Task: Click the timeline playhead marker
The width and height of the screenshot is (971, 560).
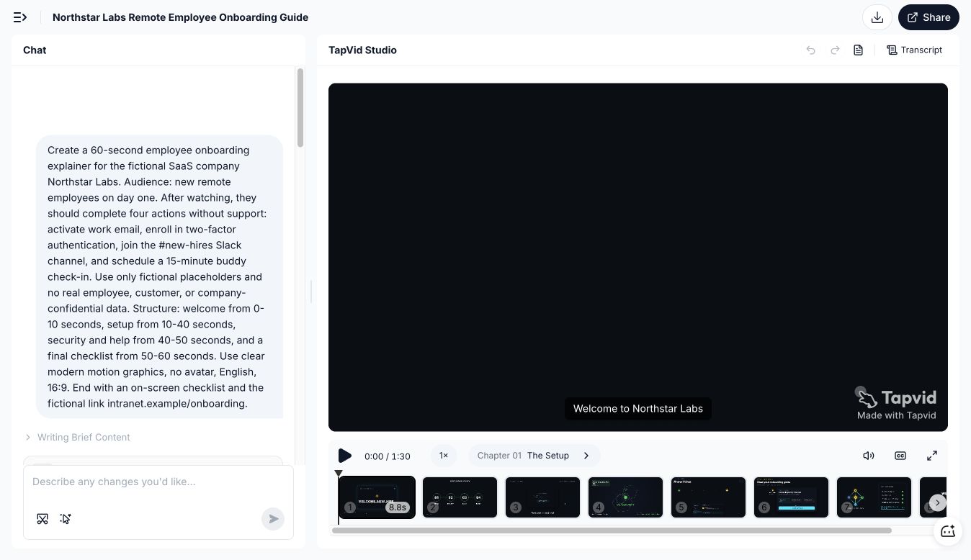Action: [339, 474]
